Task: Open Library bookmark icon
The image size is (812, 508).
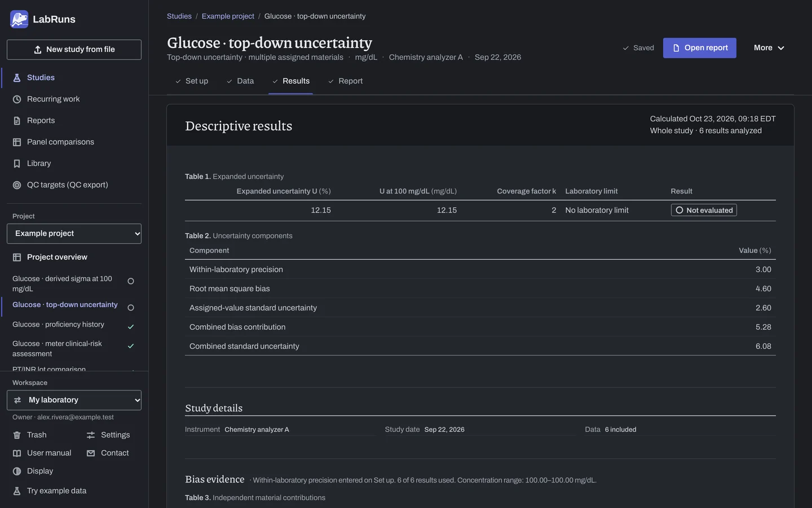Action: point(17,164)
